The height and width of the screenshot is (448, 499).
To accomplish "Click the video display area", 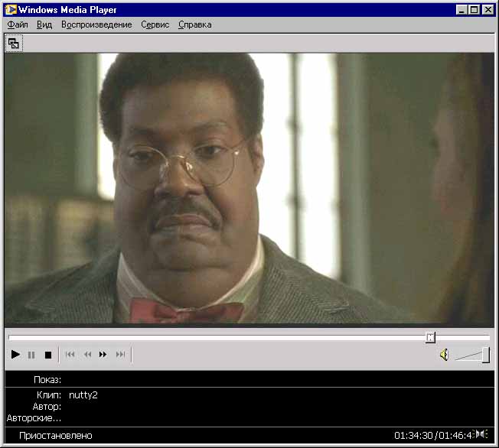I will click(x=249, y=189).
